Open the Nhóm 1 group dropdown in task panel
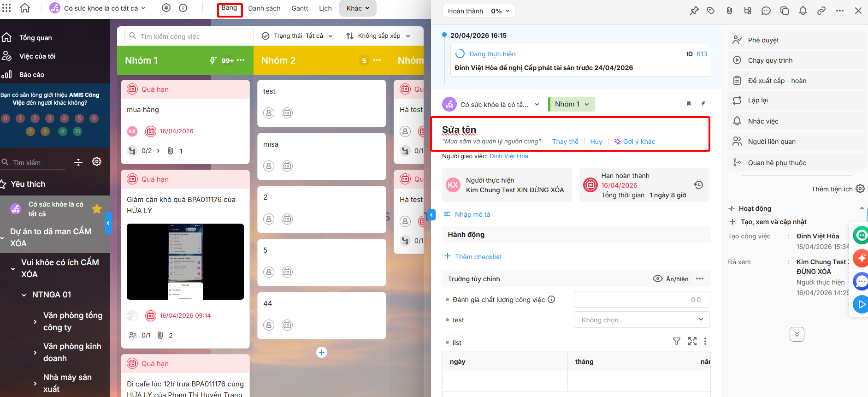Screen dimensions: 868x397 point(572,104)
